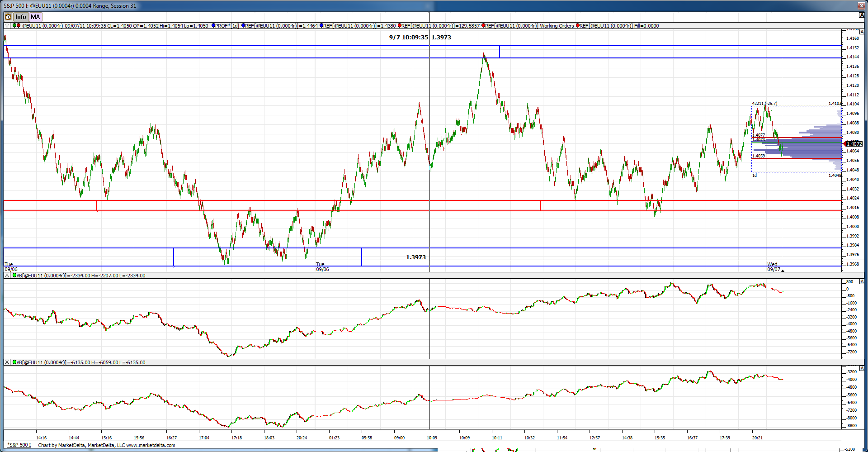Screen dimensions: 868x452
Task: Close the main price pane with its X box
Action: tap(7, 26)
